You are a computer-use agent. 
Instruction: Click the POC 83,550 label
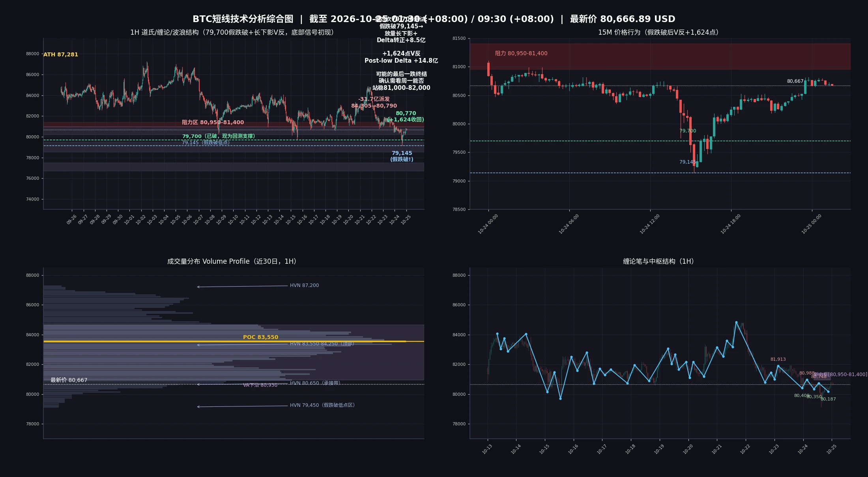click(x=260, y=337)
